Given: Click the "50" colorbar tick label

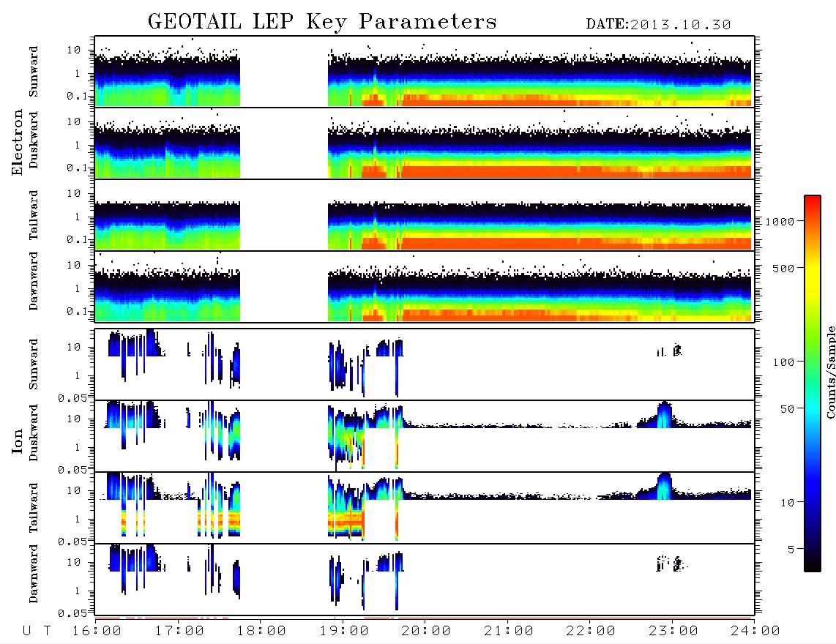Looking at the screenshot, I should coord(787,409).
